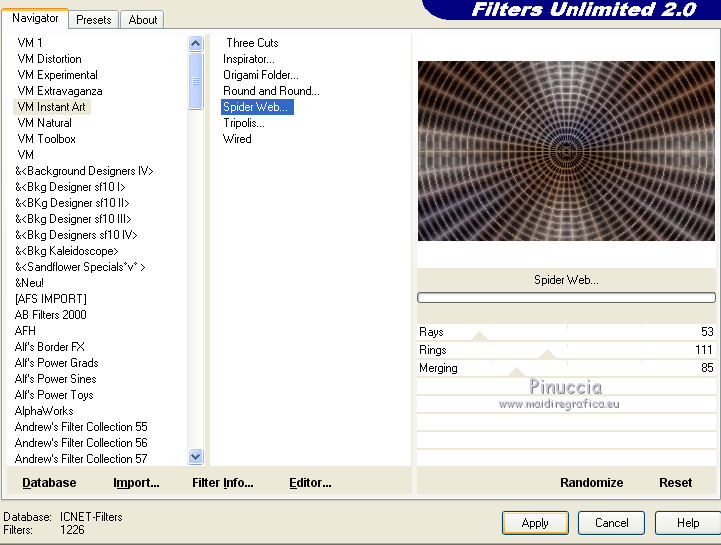721x545 pixels.
Task: Select the VM Experimental category
Action: (x=57, y=75)
